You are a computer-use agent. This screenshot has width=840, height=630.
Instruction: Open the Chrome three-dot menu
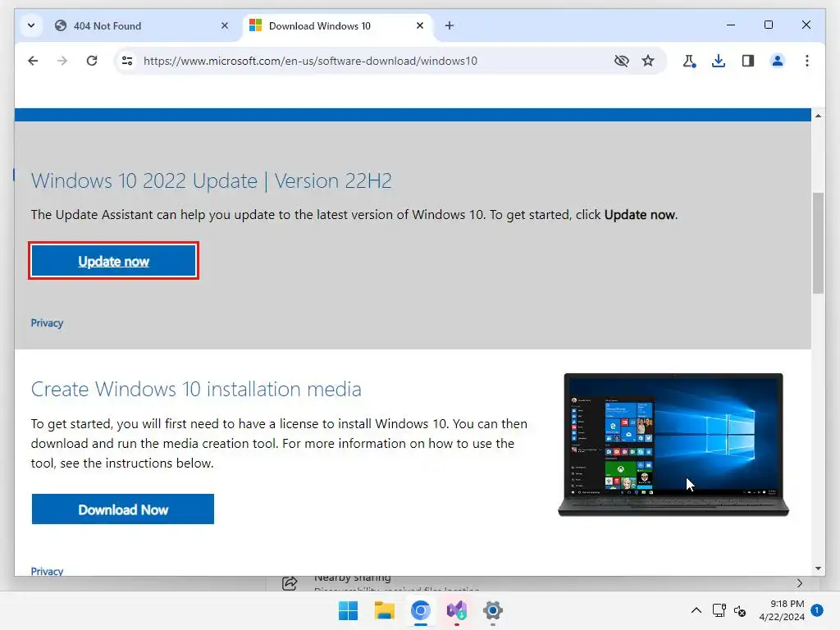(x=807, y=61)
